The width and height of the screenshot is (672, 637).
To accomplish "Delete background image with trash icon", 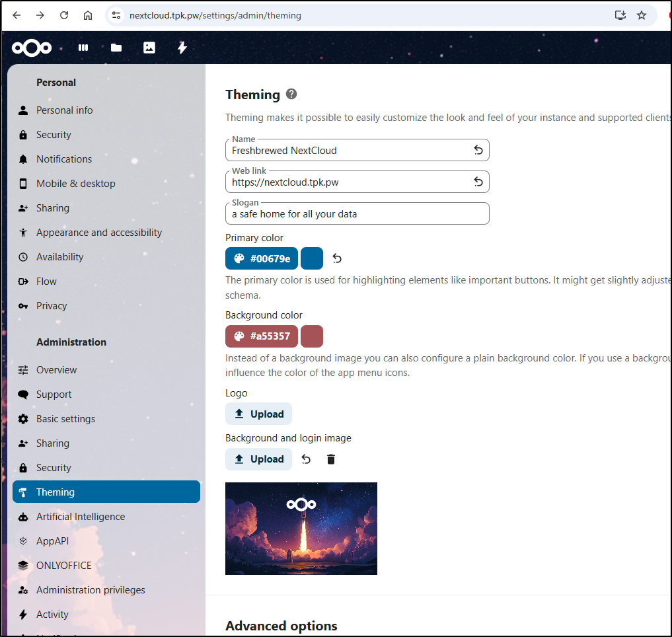I will pos(331,459).
